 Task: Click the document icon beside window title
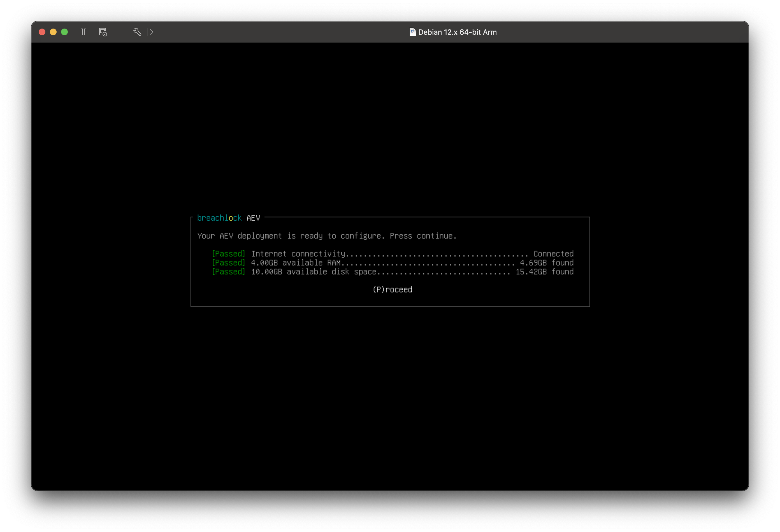click(412, 32)
